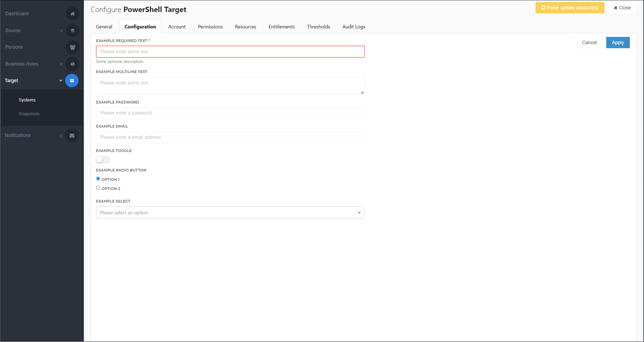Click the Notifications envelope icon

[x=72, y=136]
